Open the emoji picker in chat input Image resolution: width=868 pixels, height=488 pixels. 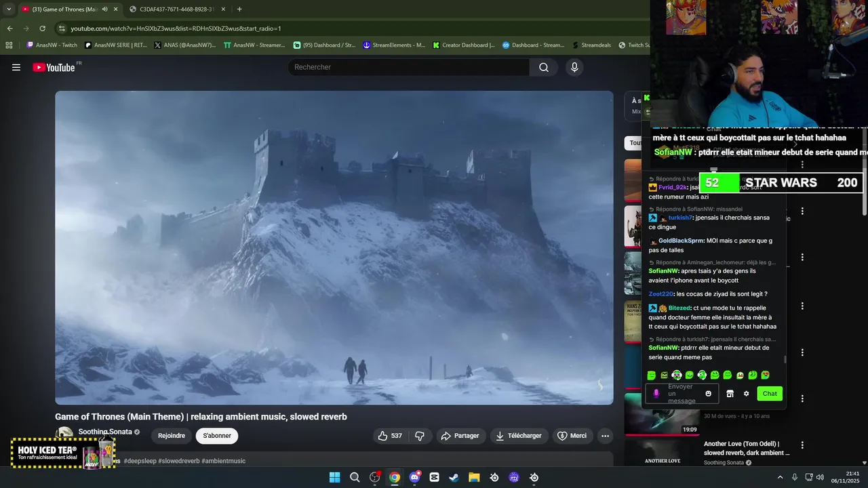point(709,394)
